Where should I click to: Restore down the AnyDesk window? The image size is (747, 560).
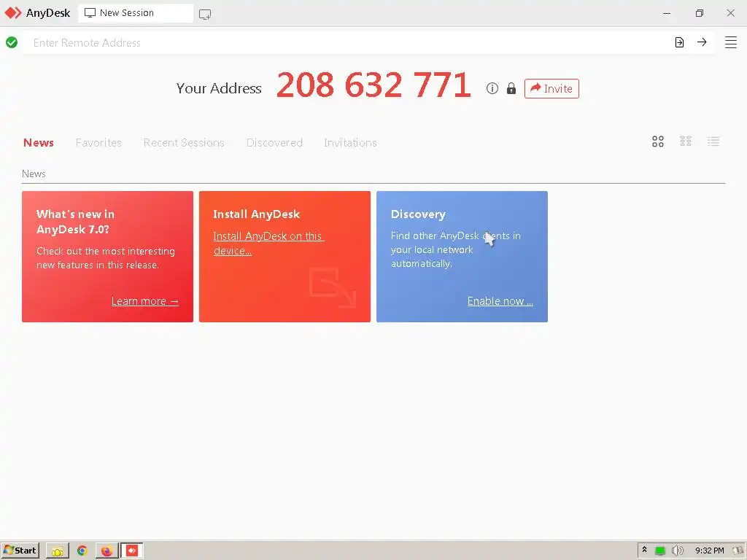point(700,13)
